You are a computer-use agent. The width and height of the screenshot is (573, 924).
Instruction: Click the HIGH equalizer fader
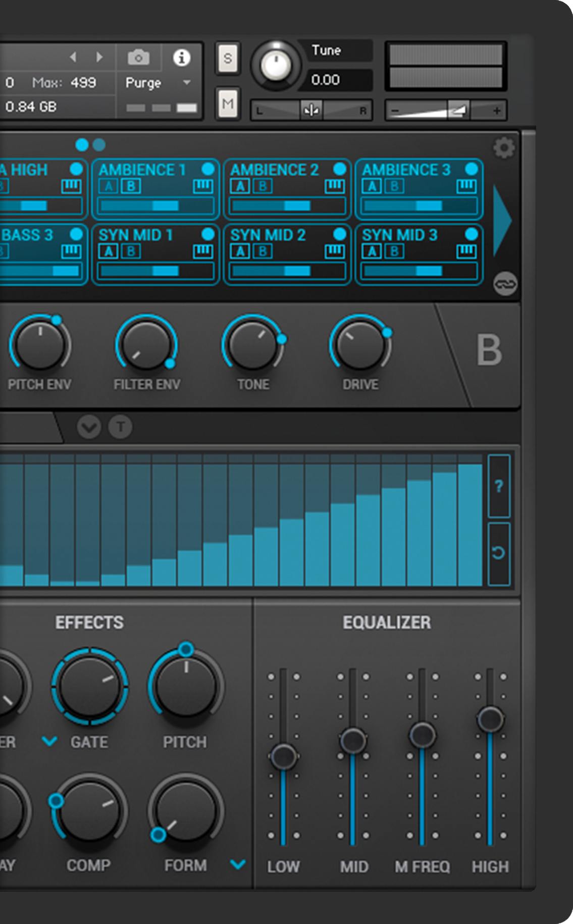coord(490,719)
